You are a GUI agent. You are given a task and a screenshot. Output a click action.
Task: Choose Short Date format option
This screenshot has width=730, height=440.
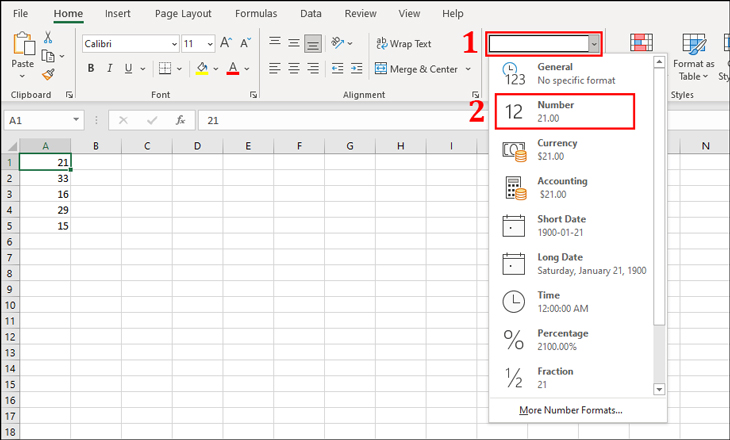[x=571, y=226]
